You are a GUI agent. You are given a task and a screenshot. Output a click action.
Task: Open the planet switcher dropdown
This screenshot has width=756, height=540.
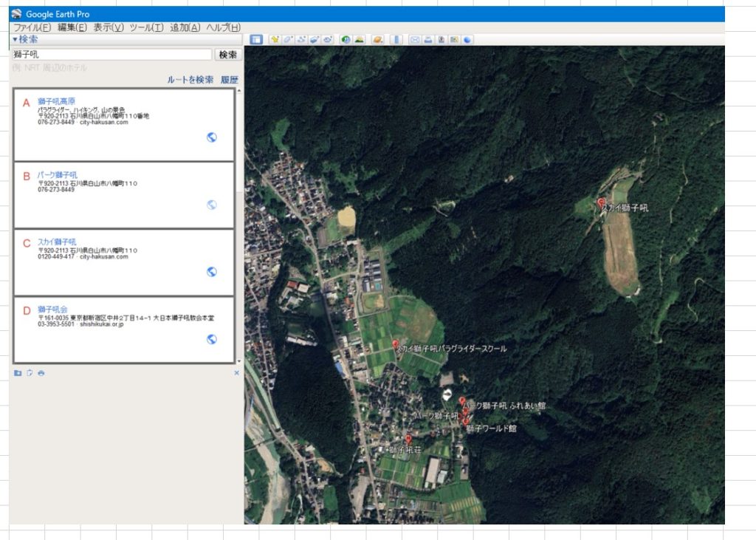click(x=378, y=40)
